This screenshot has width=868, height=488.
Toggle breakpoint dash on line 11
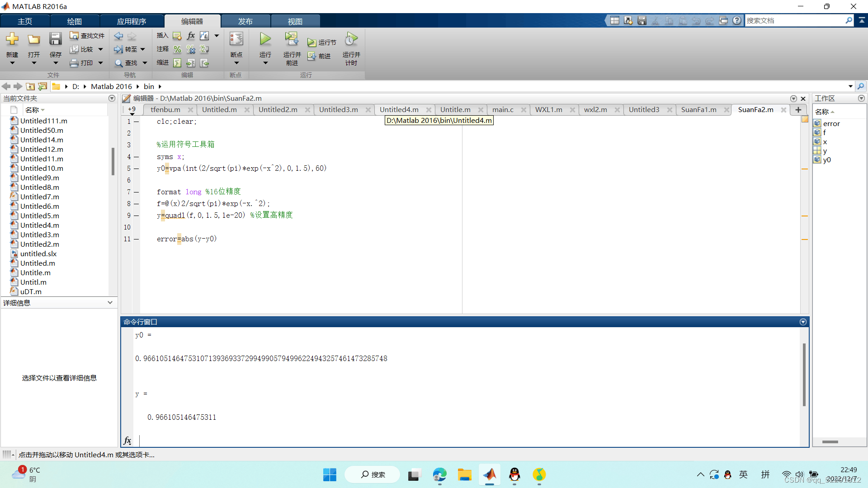point(136,239)
